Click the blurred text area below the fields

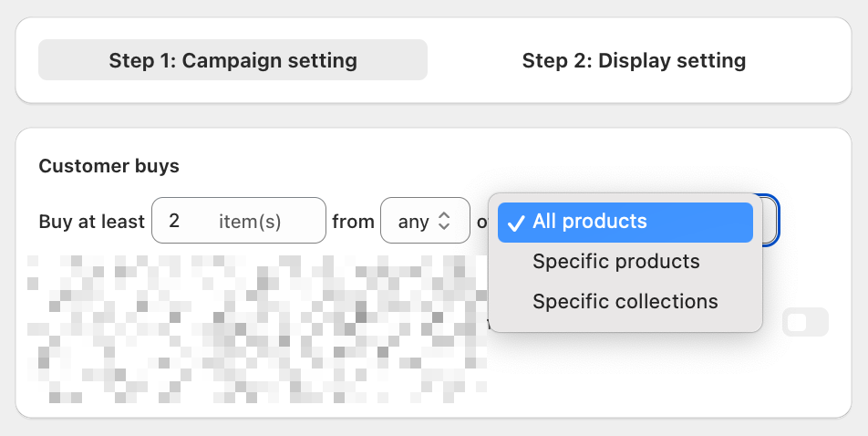tap(257, 328)
